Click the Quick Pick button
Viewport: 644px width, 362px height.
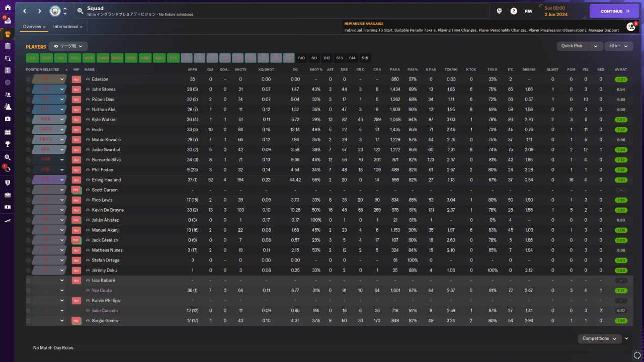pyautogui.click(x=572, y=46)
